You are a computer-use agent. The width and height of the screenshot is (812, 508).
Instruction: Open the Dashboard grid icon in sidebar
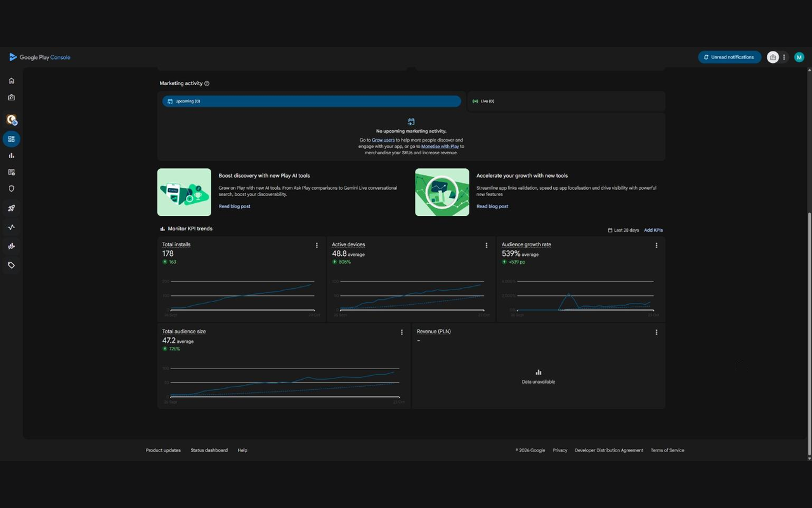tap(11, 139)
